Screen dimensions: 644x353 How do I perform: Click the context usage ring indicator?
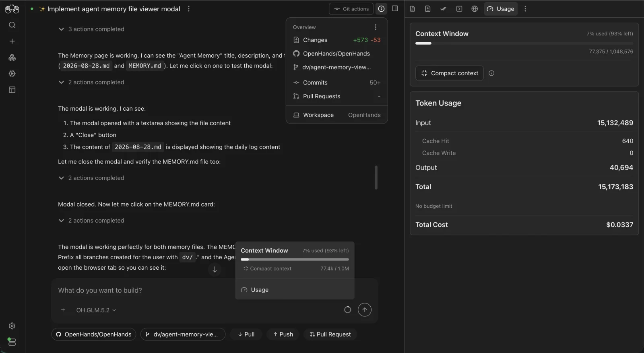348,310
